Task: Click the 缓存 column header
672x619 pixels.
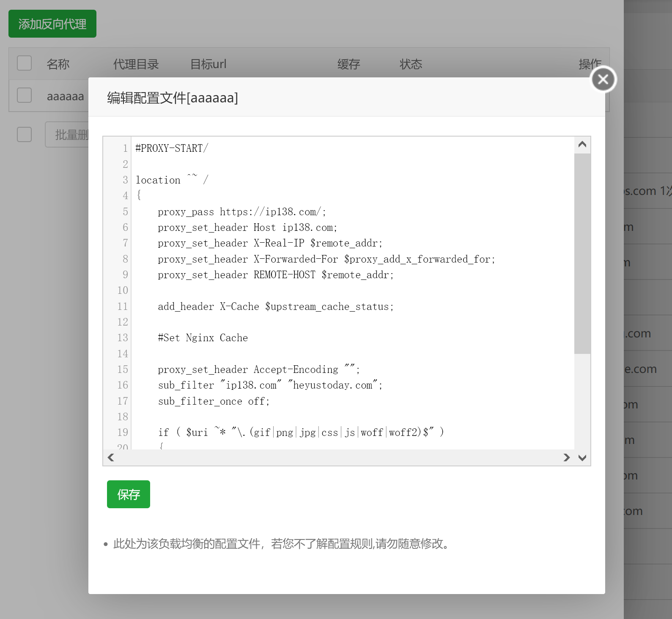Action: pyautogui.click(x=348, y=64)
